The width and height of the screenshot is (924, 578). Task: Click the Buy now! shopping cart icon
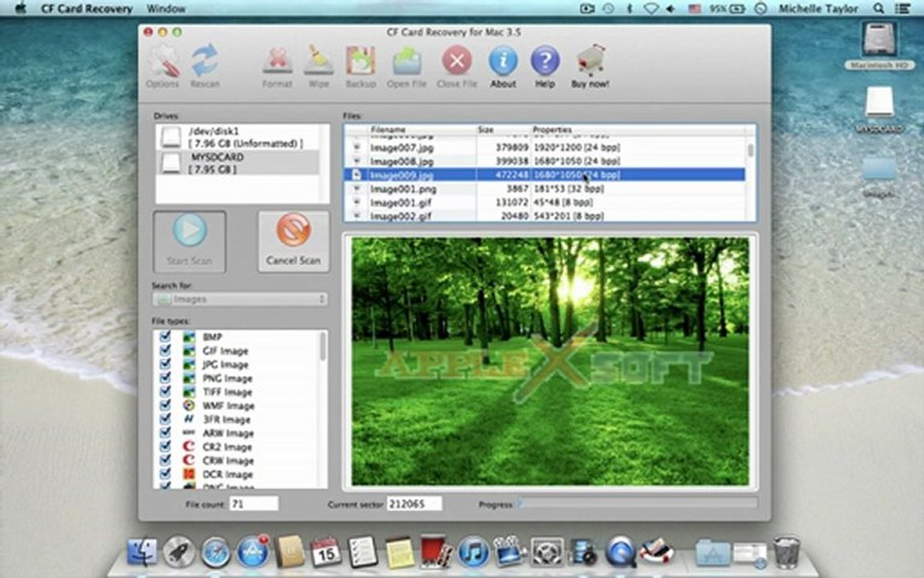click(x=590, y=66)
